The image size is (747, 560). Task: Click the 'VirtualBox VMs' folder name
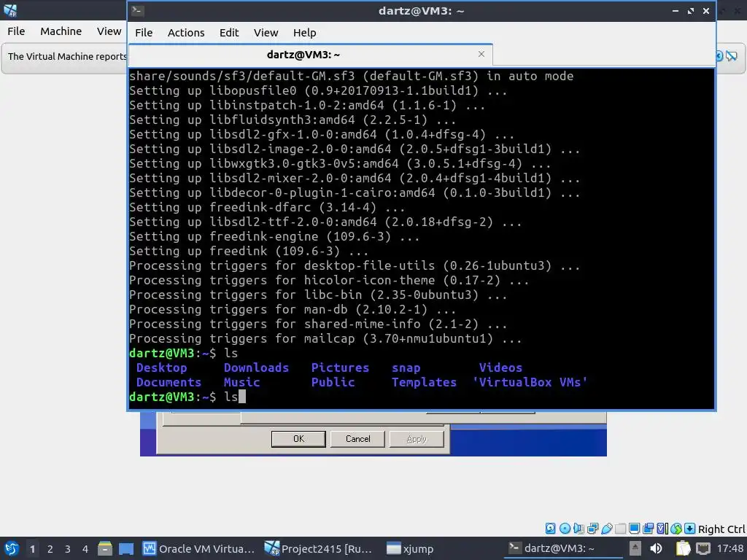click(530, 382)
